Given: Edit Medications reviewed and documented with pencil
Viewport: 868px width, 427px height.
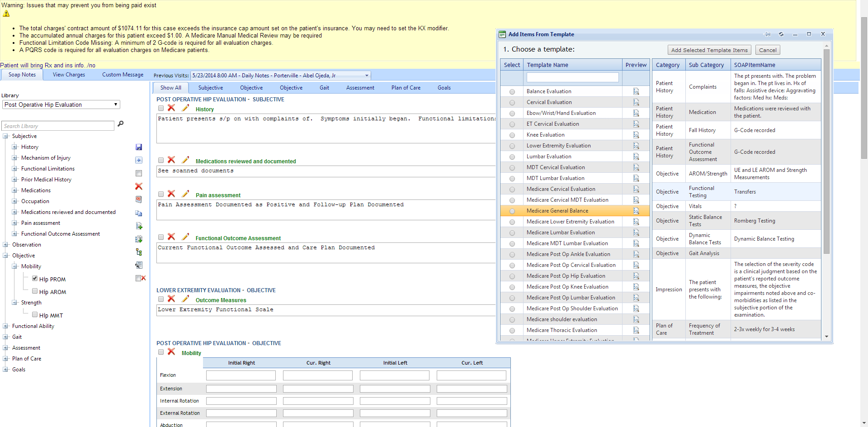Looking at the screenshot, I should (185, 160).
